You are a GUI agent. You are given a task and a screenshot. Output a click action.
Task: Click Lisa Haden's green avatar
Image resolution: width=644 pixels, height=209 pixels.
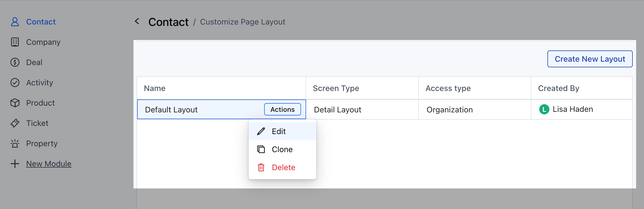(544, 109)
